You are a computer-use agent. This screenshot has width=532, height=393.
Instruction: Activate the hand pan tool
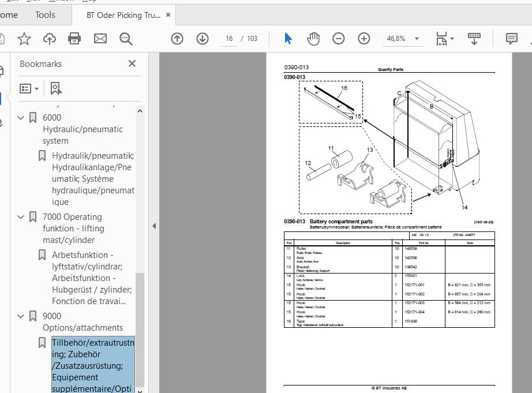pyautogui.click(x=313, y=39)
